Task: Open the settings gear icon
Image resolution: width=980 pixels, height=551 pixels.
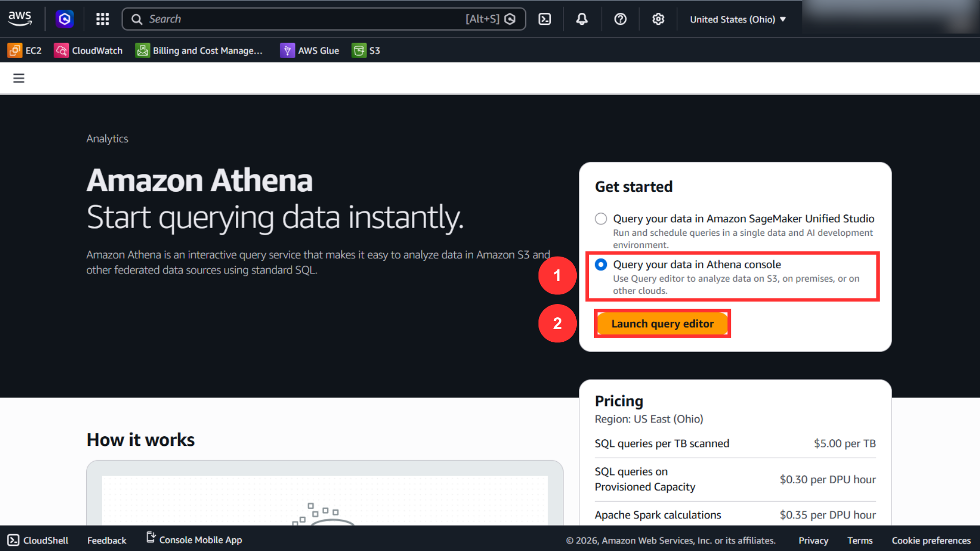Action: (658, 19)
